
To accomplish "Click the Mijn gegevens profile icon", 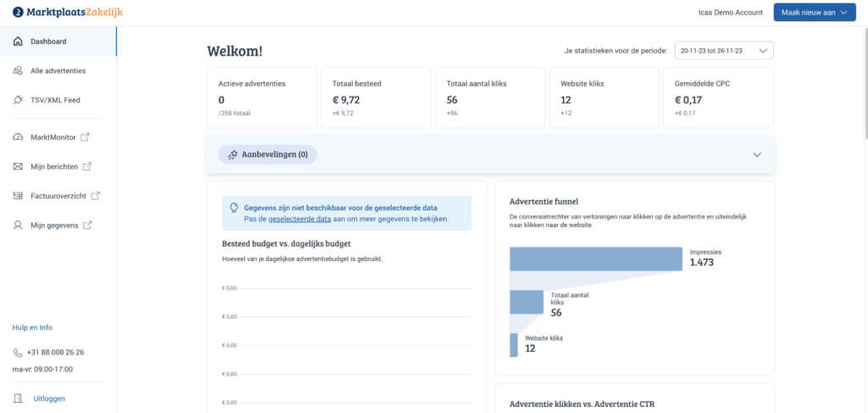I will click(x=18, y=226).
